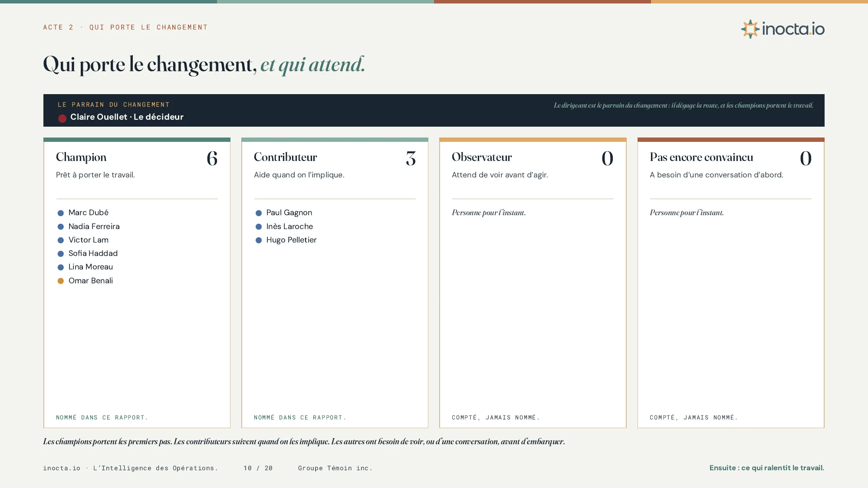Select the name Hugo Pelletier
The image size is (868, 488).
pyautogui.click(x=292, y=240)
